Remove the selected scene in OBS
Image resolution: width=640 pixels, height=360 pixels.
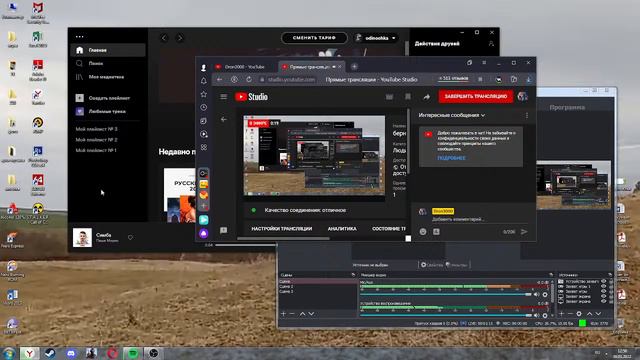click(x=292, y=314)
